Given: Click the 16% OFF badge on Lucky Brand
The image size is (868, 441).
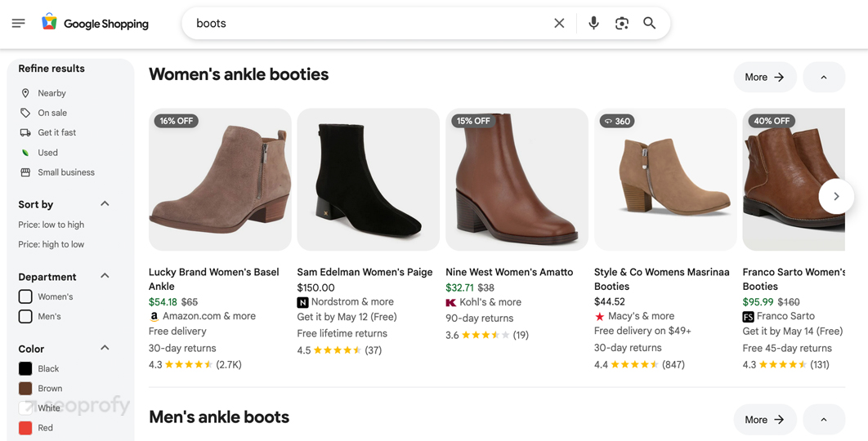Looking at the screenshot, I should (176, 121).
